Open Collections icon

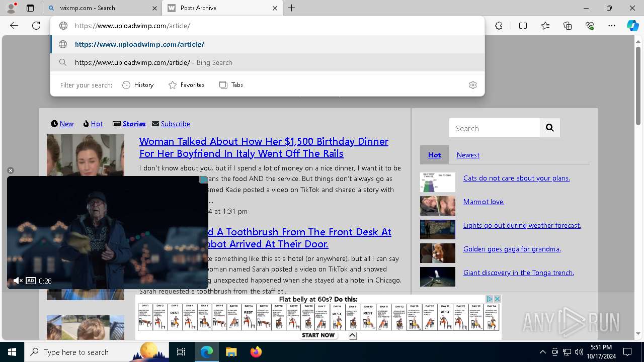(x=568, y=26)
